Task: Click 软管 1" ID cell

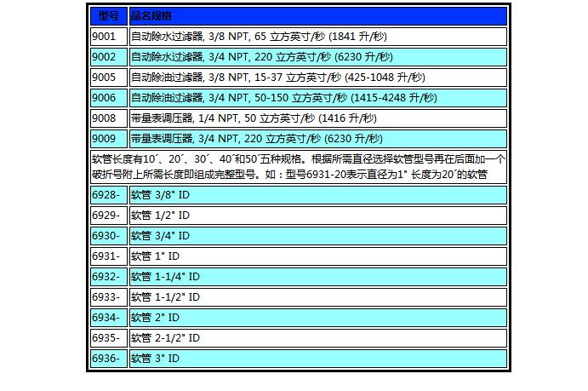Action: (318, 256)
